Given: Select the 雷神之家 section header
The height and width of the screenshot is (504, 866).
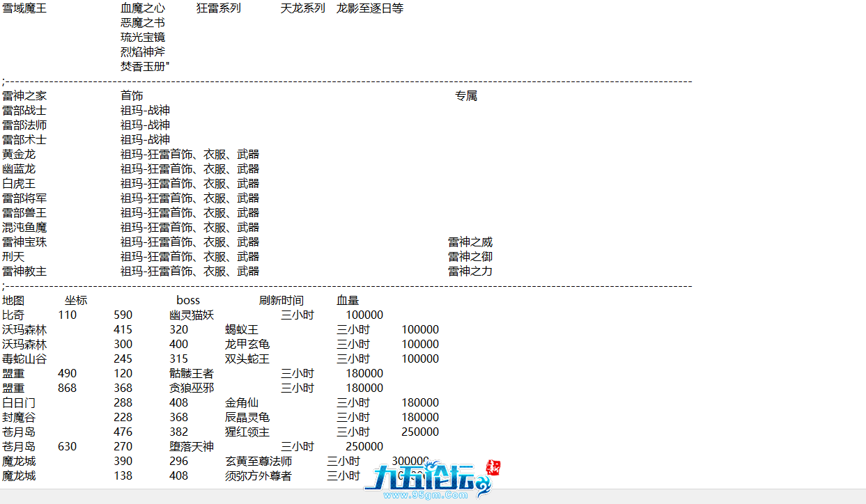Looking at the screenshot, I should click(x=24, y=95).
